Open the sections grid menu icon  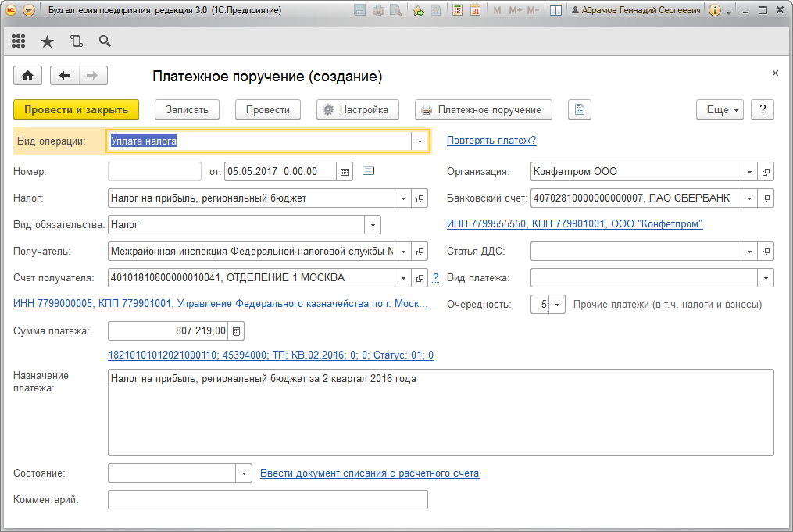pyautogui.click(x=18, y=41)
